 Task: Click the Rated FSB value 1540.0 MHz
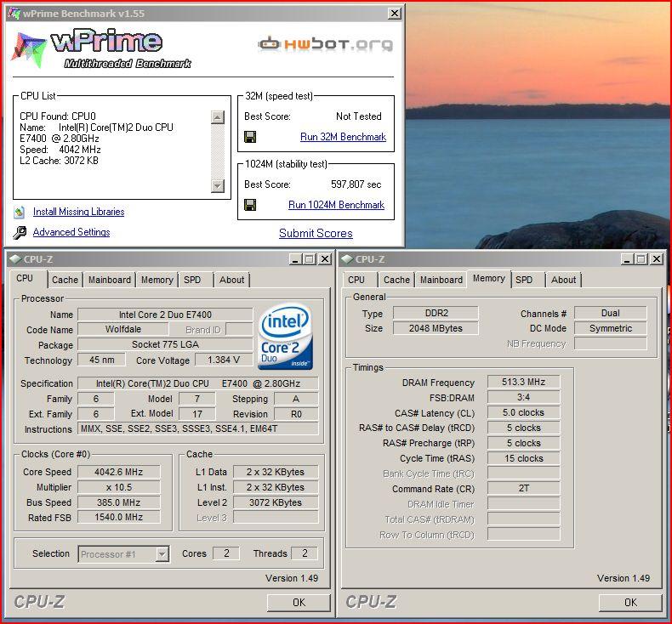point(119,518)
